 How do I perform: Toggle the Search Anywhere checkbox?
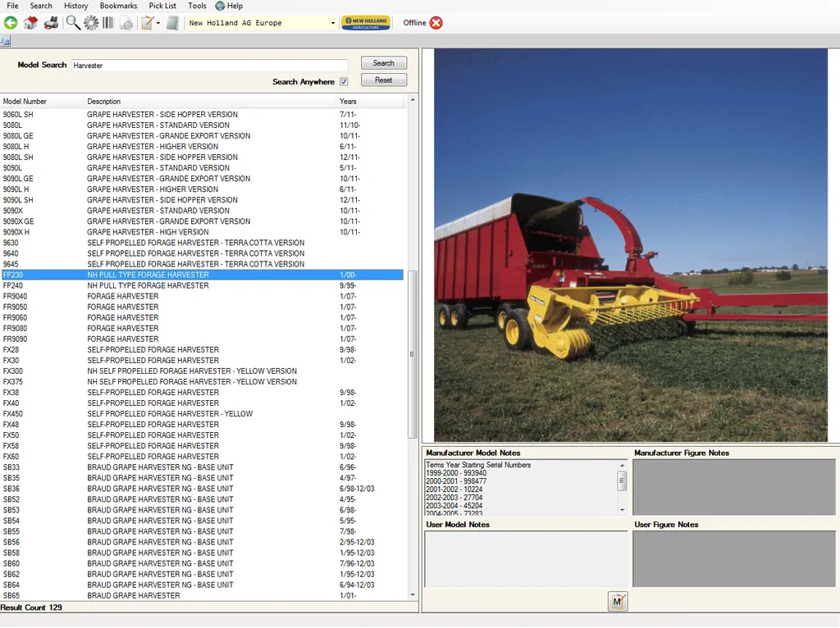pos(344,82)
